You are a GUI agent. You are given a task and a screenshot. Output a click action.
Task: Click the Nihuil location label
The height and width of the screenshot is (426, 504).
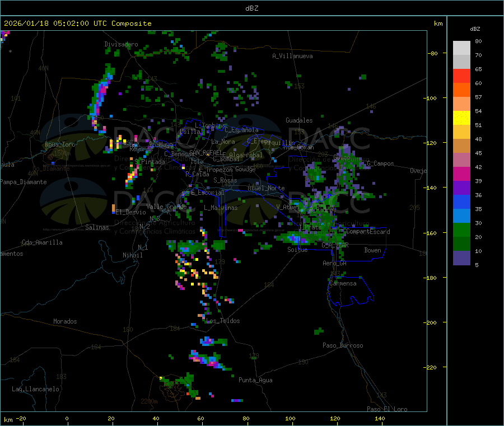pos(132,255)
